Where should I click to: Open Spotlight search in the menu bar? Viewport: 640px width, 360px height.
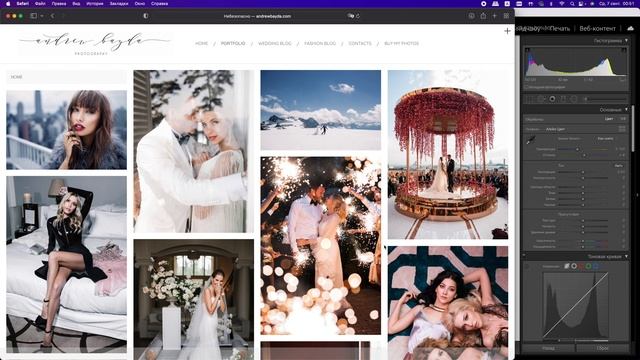point(572,4)
